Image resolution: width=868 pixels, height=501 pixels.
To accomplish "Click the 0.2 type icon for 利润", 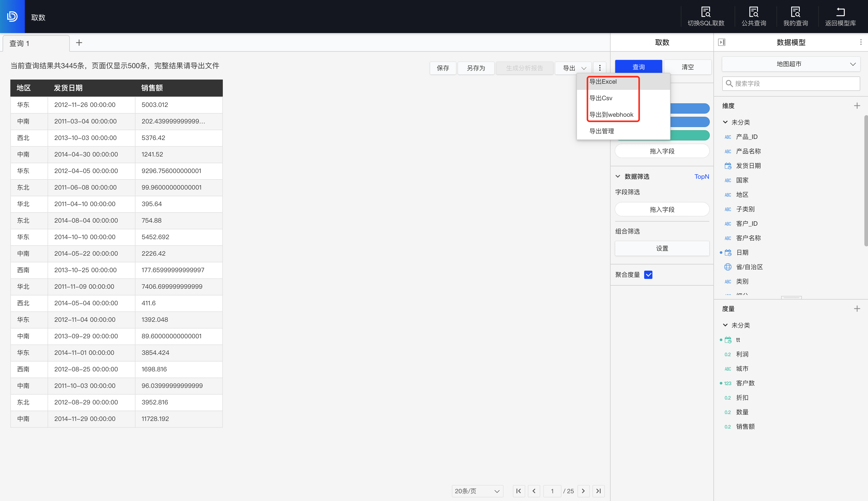I will pyautogui.click(x=728, y=354).
